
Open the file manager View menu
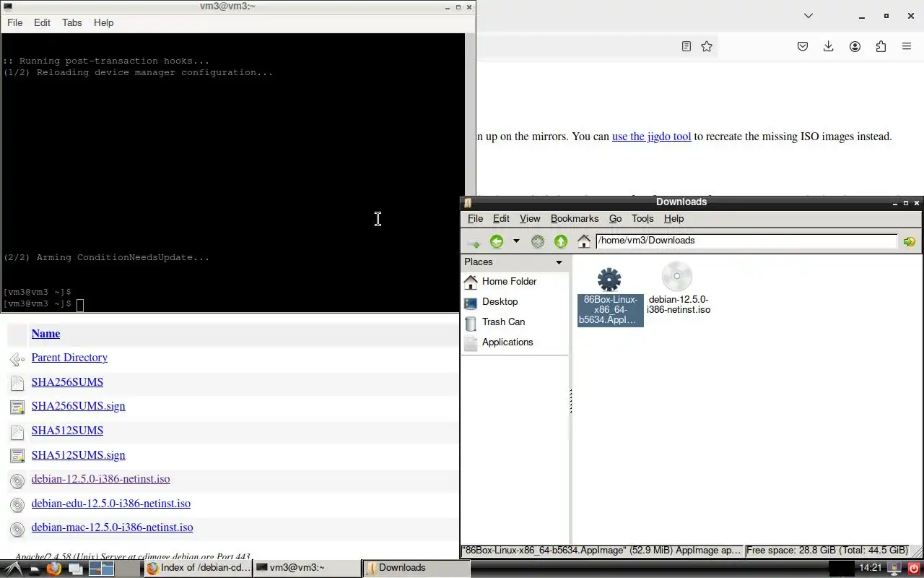pyautogui.click(x=530, y=219)
